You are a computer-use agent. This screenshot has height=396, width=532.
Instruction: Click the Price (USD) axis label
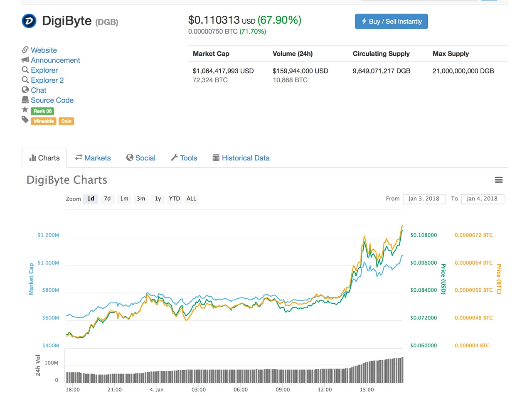pos(443,279)
